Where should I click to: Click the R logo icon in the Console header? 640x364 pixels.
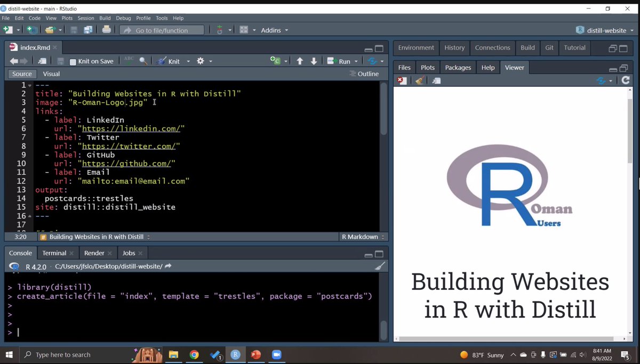pyautogui.click(x=14, y=266)
